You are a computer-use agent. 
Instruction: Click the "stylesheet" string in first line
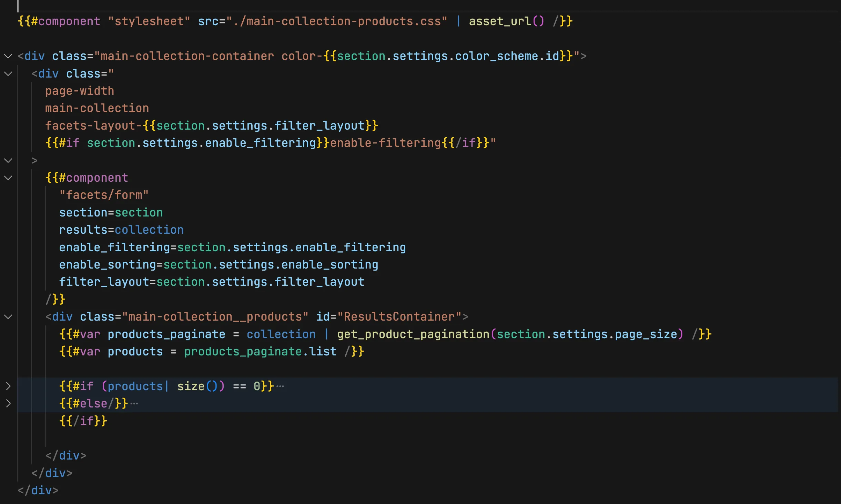click(149, 21)
